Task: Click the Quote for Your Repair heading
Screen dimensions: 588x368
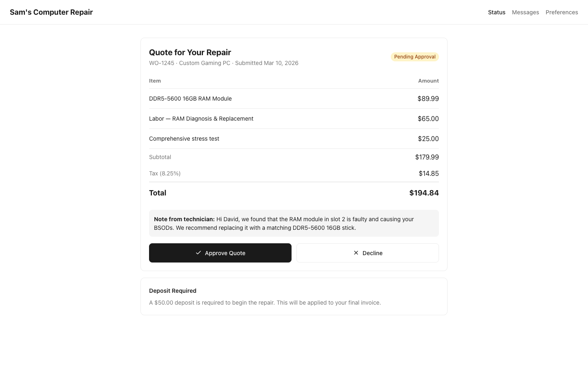Action: [190, 52]
